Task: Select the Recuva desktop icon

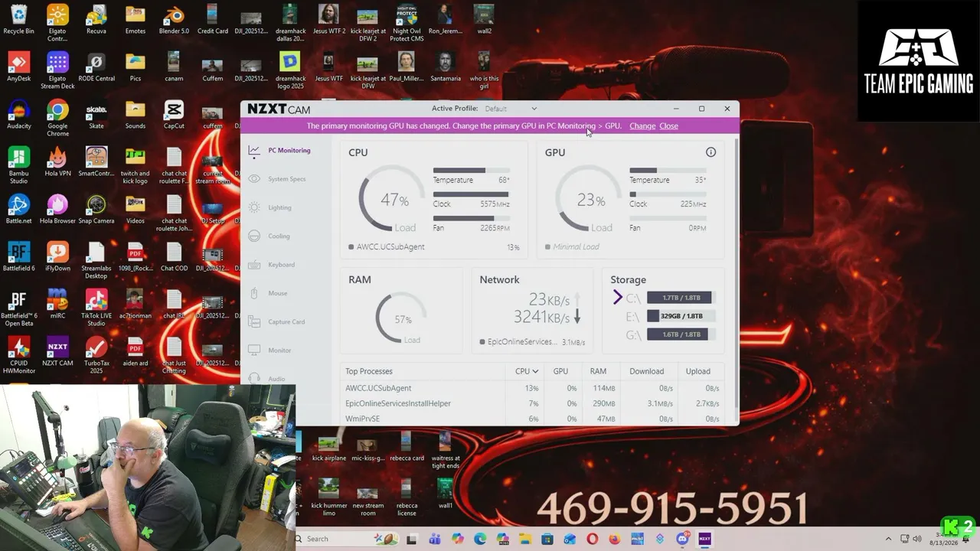Action: (x=96, y=20)
